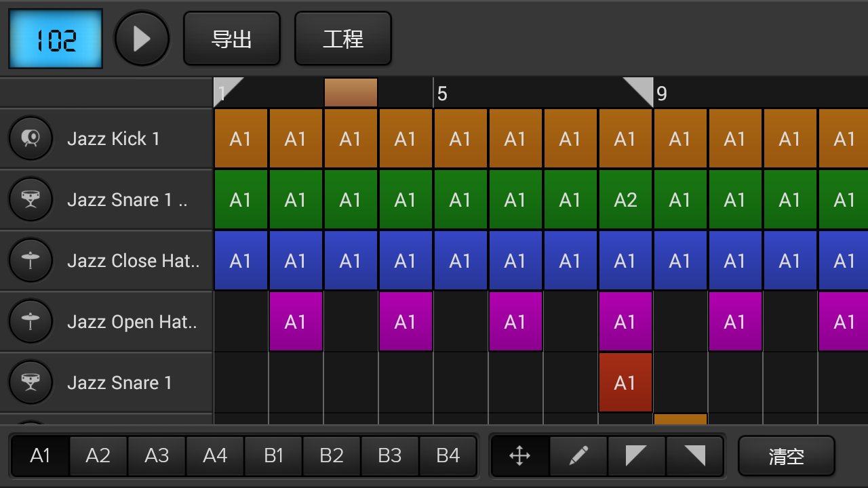The image size is (868, 488).
Task: Click the brown highlighted block in timeline ruler
Action: [x=351, y=92]
